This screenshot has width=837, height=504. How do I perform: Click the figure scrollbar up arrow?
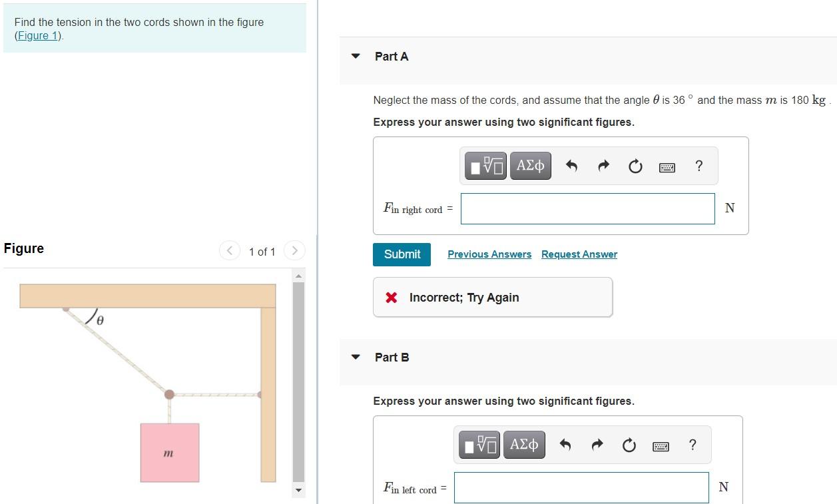[299, 276]
